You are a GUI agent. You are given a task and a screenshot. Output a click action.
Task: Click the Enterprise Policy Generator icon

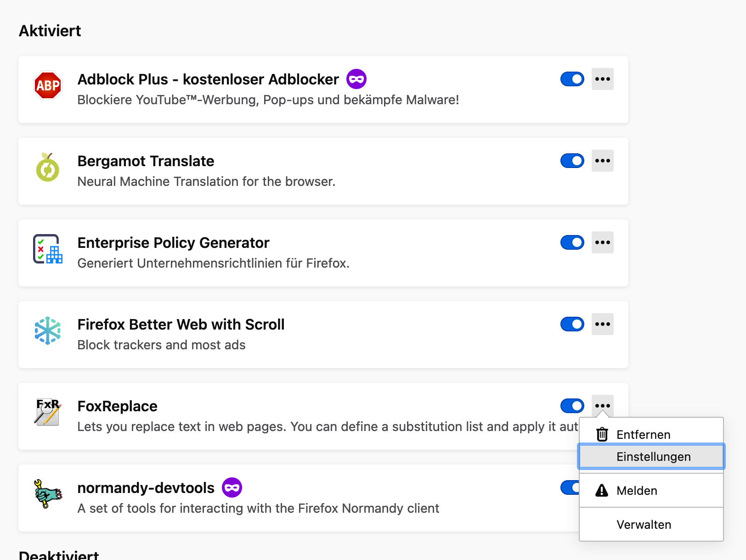[x=48, y=249]
